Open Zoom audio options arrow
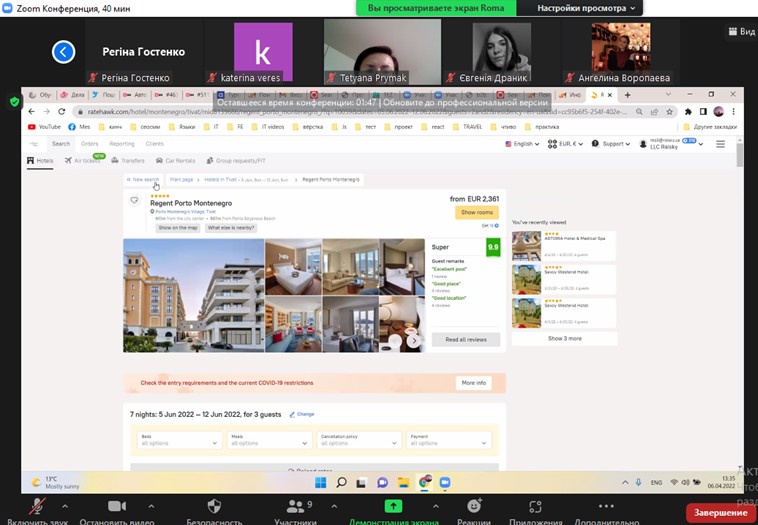This screenshot has height=525, width=758. click(65, 506)
